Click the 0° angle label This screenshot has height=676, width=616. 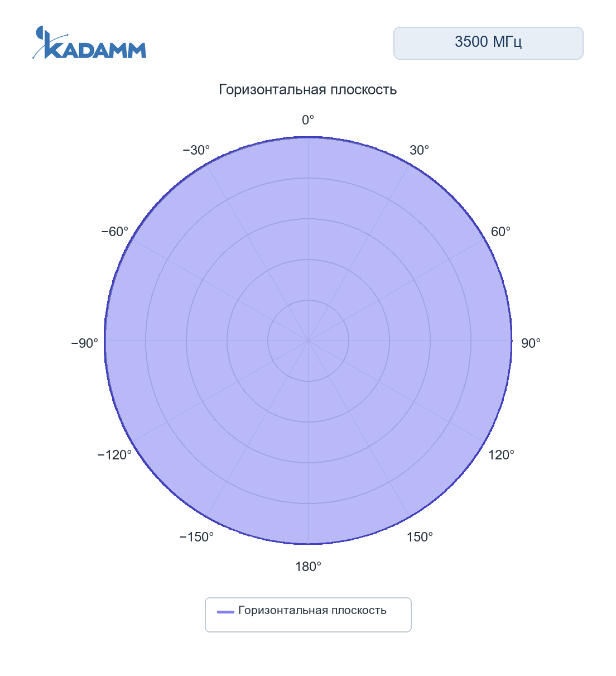tap(308, 120)
